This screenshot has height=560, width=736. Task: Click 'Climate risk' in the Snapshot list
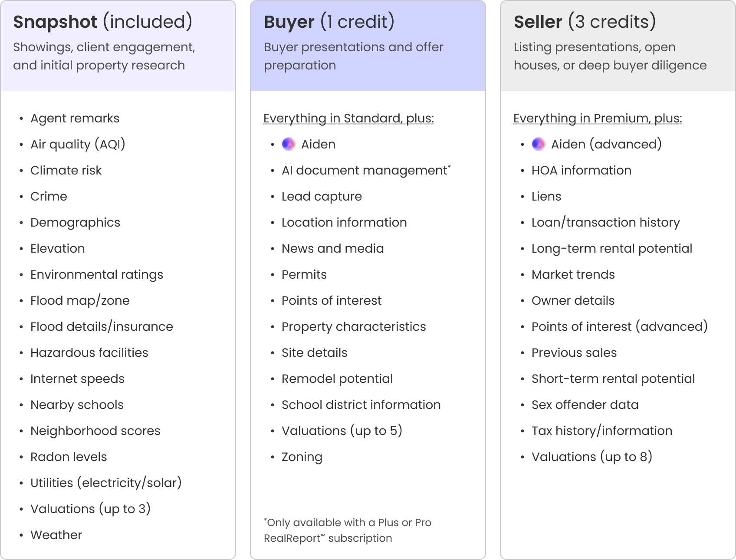(66, 170)
